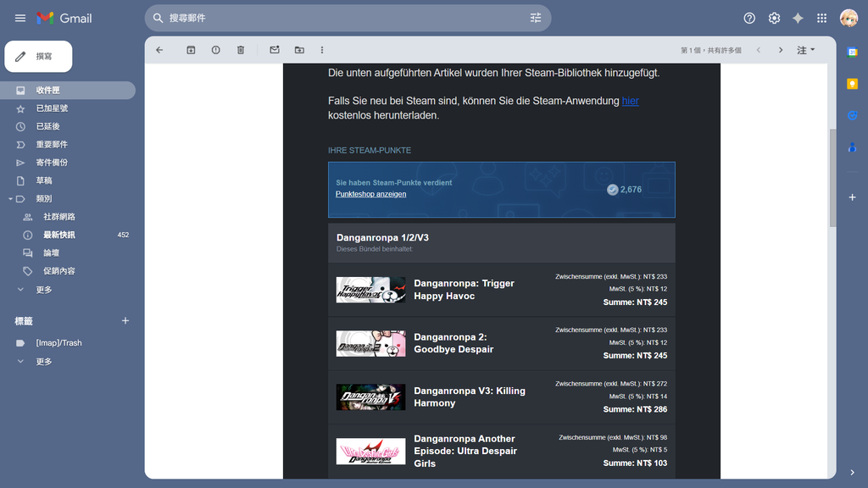Archive this email
This screenshot has width=868, height=488.
pyautogui.click(x=191, y=50)
